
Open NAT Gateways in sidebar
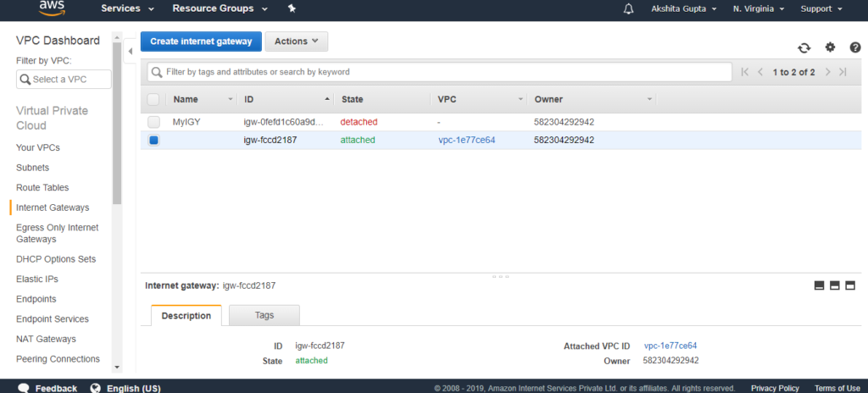46,339
